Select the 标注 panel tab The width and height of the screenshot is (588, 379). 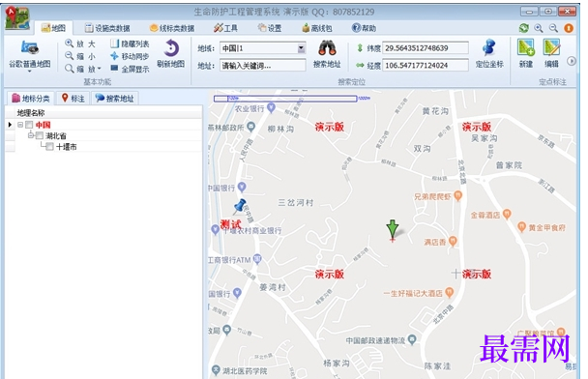73,99
